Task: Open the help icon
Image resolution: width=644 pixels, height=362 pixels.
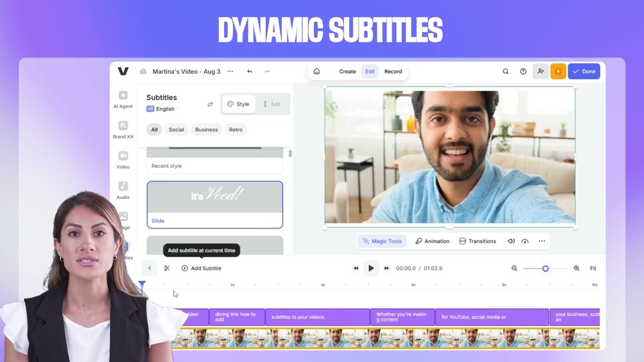Action: pyautogui.click(x=523, y=71)
